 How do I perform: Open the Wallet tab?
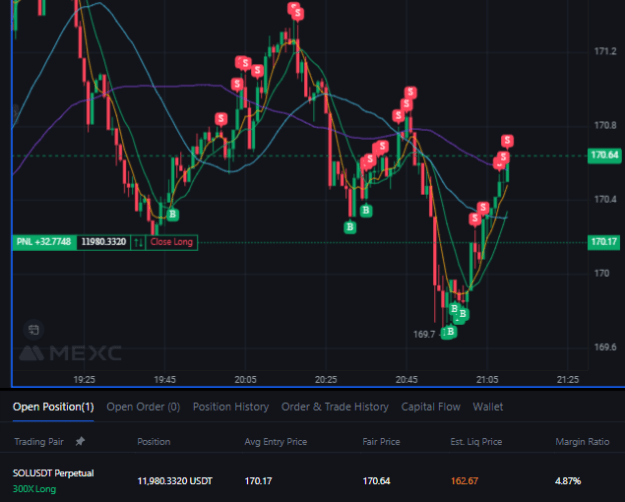(488, 407)
